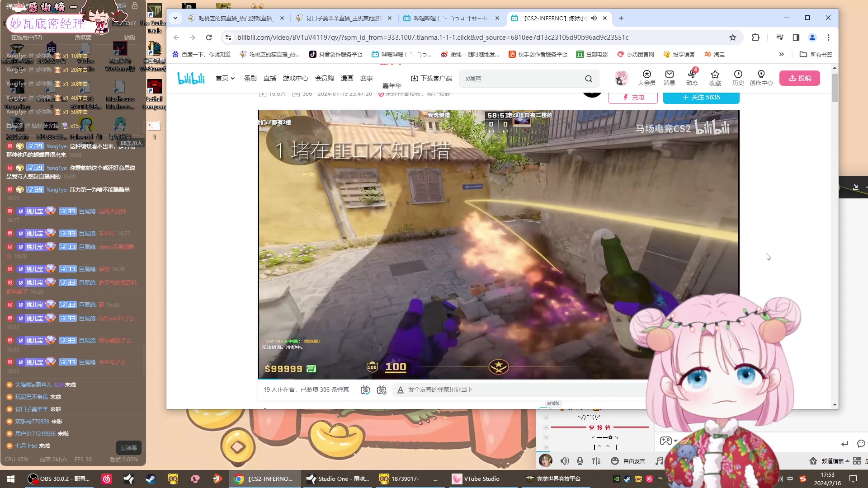
Task: Open 番剧 in bilibili navigation
Action: (250, 78)
